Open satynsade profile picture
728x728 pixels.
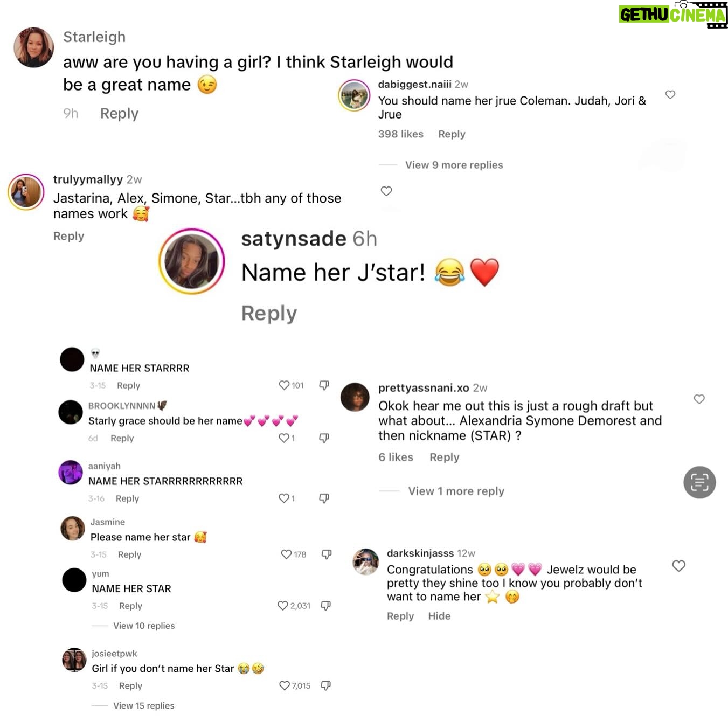click(191, 261)
